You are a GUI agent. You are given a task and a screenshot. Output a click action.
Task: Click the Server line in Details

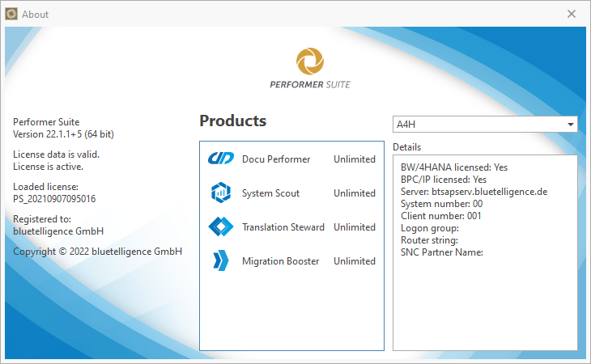pyautogui.click(x=474, y=192)
